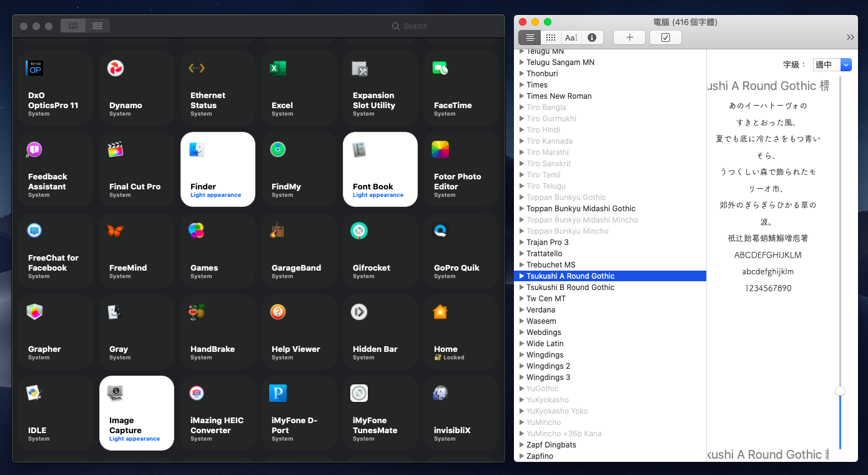The width and height of the screenshot is (868, 475).
Task: Click the Ethernet Status app icon
Action: (197, 67)
